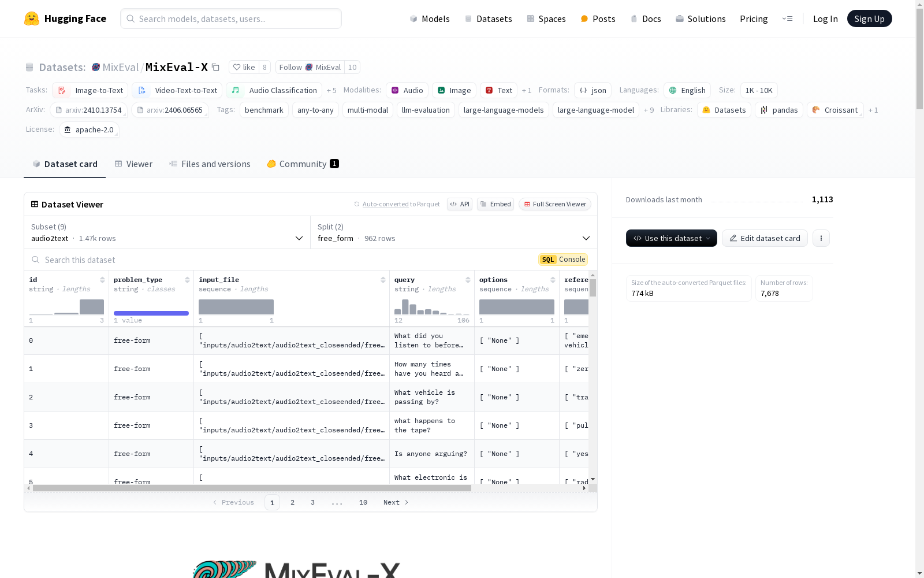Click the Embed option
Screen dimensions: 924x578
pyautogui.click(x=495, y=204)
